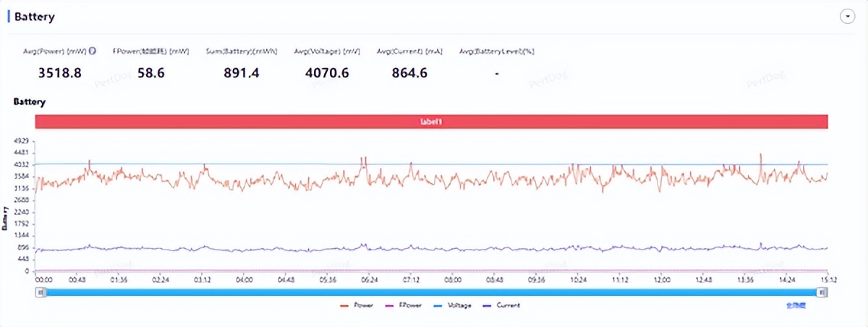Screen dimensions: 868x327
Task: Open the Avg(Power) info tooltip icon
Action: 93,51
